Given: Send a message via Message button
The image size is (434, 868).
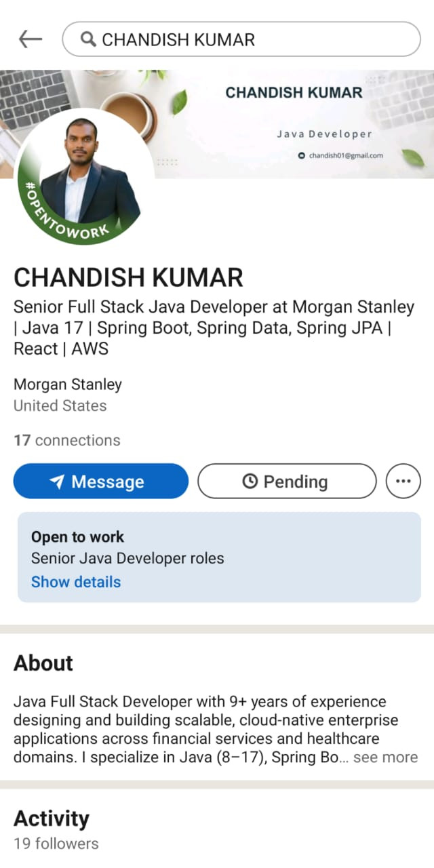Looking at the screenshot, I should point(101,481).
